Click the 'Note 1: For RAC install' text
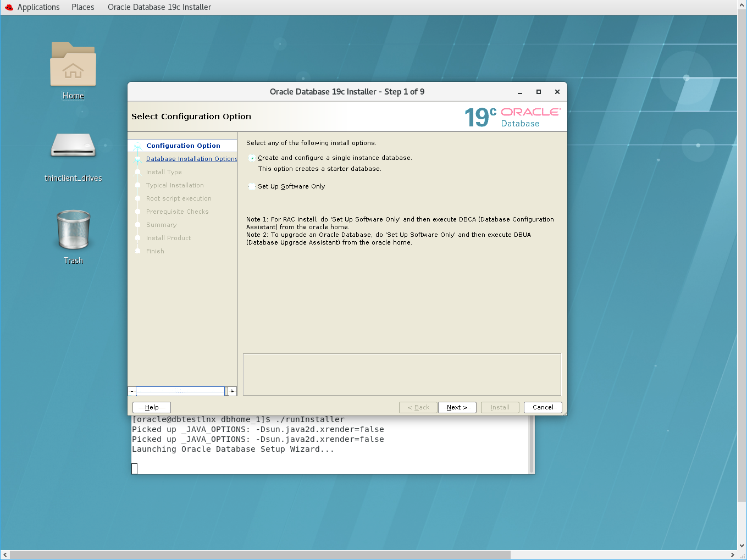This screenshot has height=560, width=747. tap(400, 223)
